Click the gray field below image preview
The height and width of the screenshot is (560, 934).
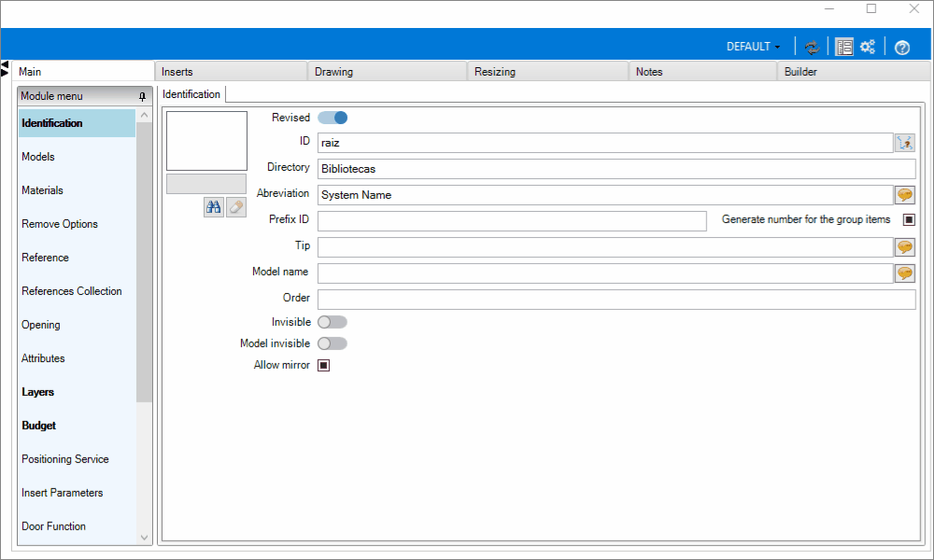(x=206, y=184)
